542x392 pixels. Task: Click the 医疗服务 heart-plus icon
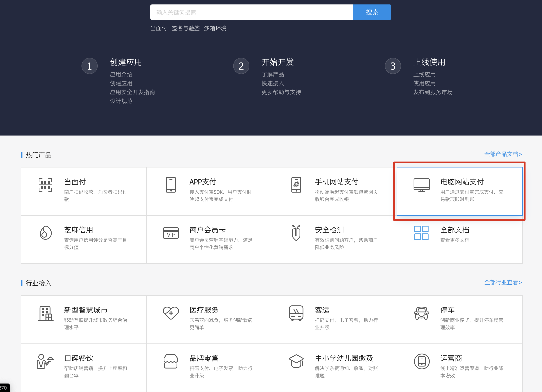(x=171, y=313)
